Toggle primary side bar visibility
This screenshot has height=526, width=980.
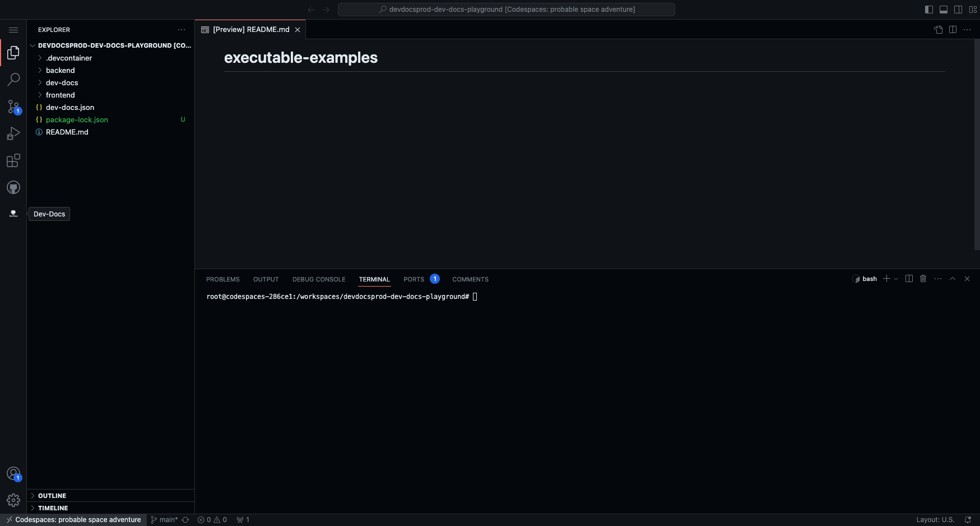(929, 10)
